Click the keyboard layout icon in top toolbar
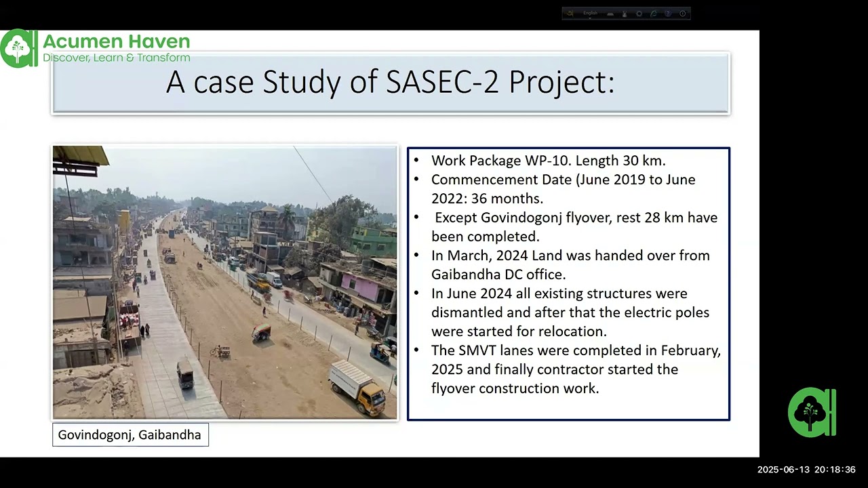The height and width of the screenshot is (488, 868). click(610, 14)
